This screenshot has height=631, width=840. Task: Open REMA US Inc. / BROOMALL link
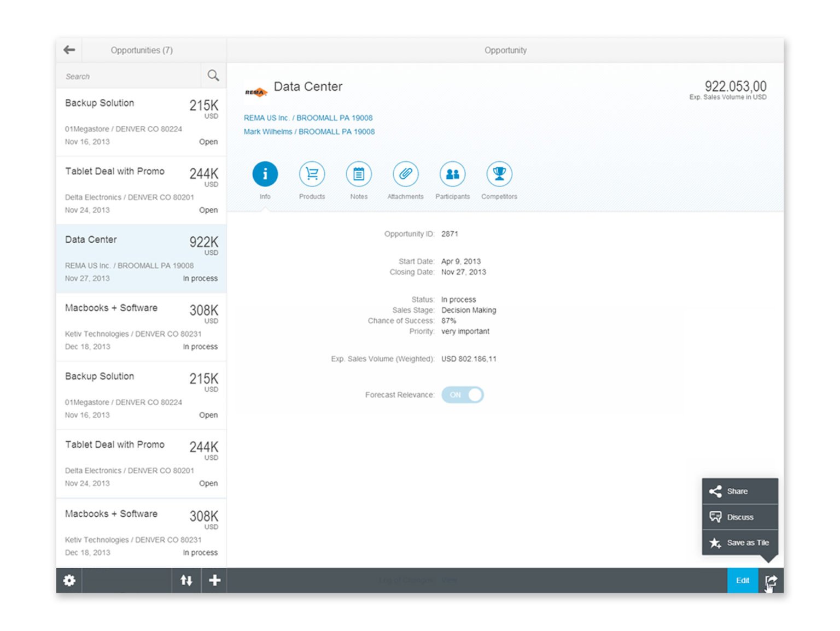(x=308, y=118)
